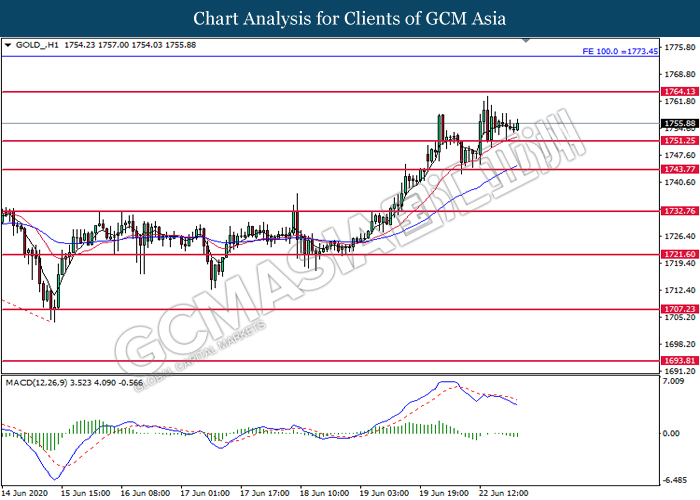Click the MACD zero level 0.00 label
The width and height of the screenshot is (700, 500).
click(672, 433)
